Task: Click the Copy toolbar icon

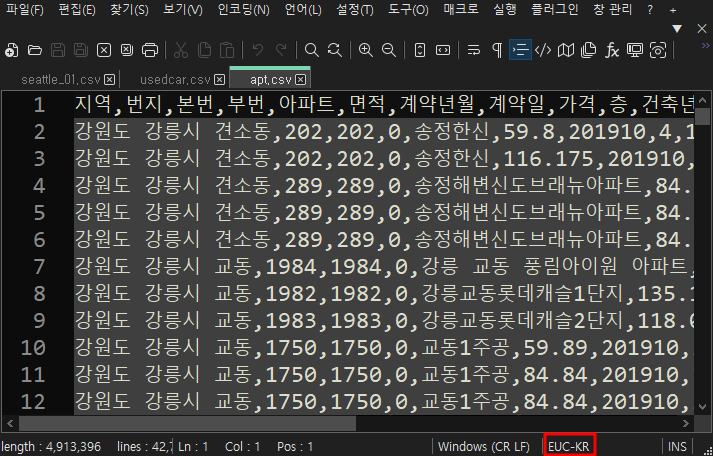Action: 204,50
